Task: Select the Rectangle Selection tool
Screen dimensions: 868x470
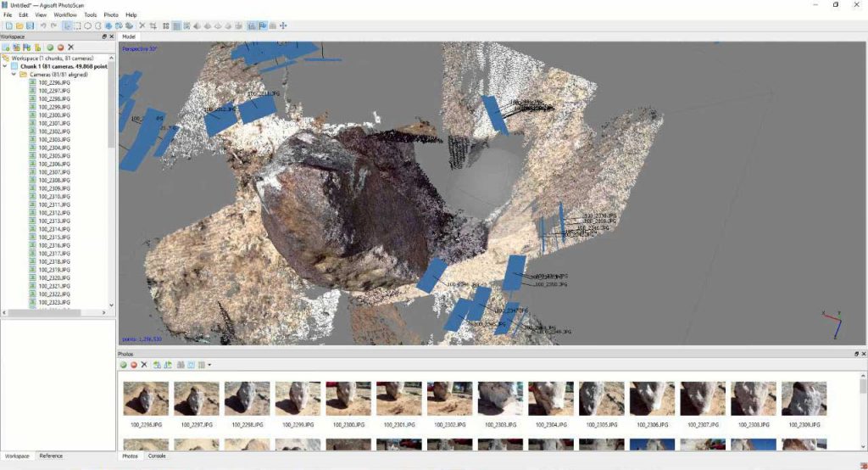Action: 77,25
